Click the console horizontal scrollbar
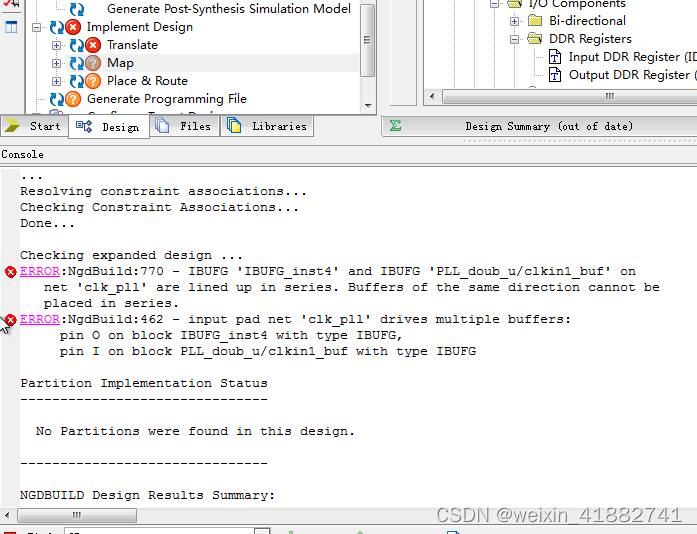 click(x=77, y=515)
